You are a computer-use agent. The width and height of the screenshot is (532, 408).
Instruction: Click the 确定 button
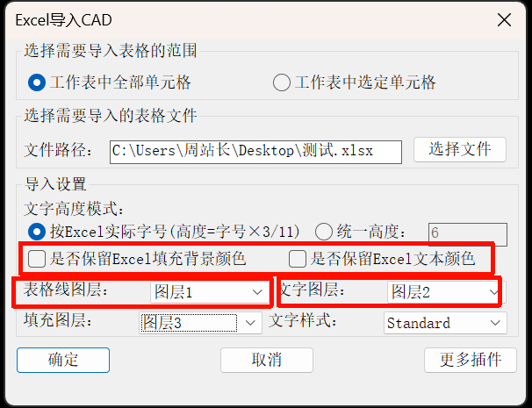tap(63, 360)
